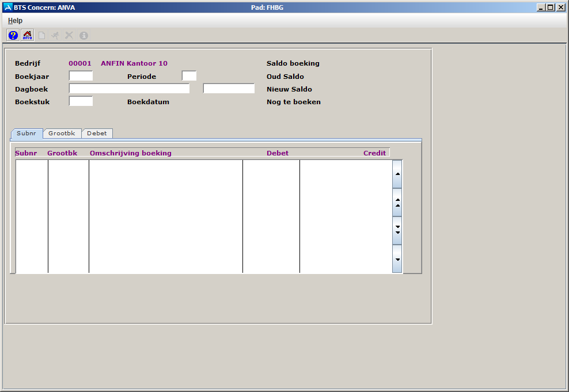Click the wide Dagboek input field
The image size is (569, 392).
(x=129, y=89)
